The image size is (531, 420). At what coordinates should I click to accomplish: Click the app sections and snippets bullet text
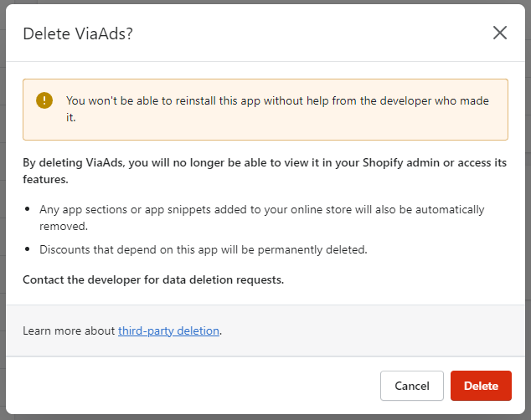(x=262, y=218)
